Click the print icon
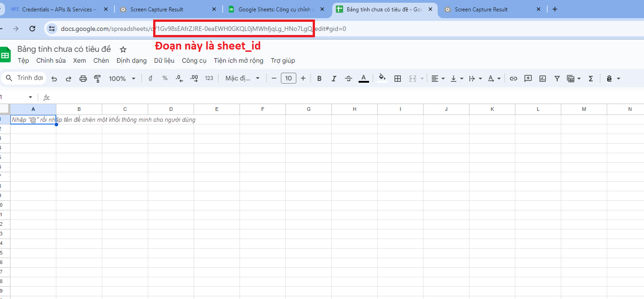Viewport: 644px width, 299px height. (83, 79)
